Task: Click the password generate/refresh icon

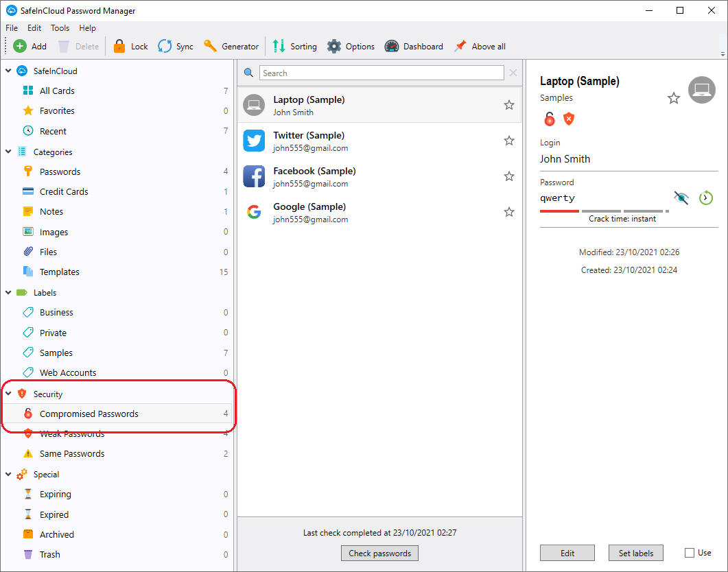Action: tap(706, 198)
